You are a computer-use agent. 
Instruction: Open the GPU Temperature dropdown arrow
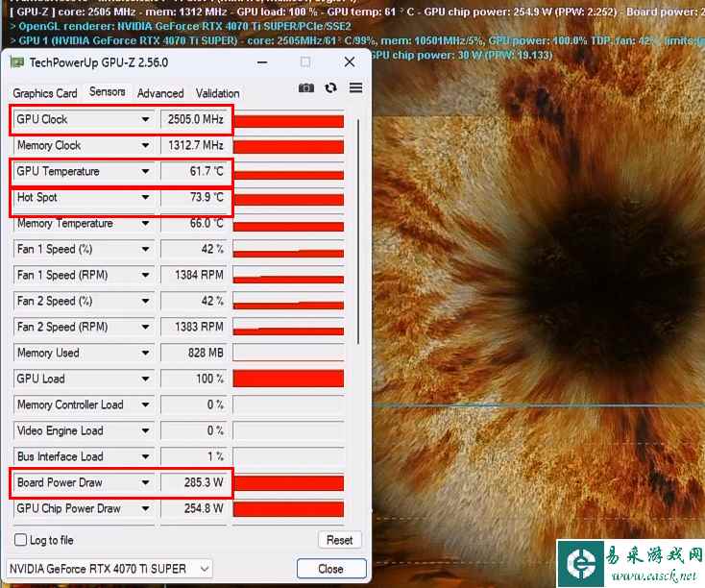click(145, 171)
